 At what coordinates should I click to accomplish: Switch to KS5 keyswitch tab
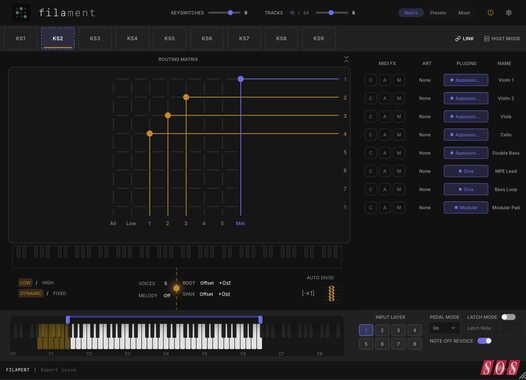coord(169,38)
